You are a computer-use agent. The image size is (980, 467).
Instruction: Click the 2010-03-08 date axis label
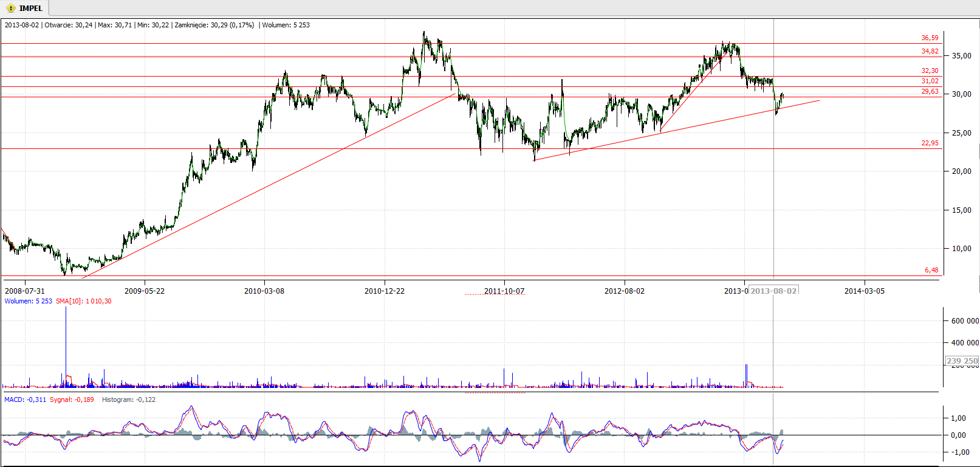pyautogui.click(x=264, y=291)
